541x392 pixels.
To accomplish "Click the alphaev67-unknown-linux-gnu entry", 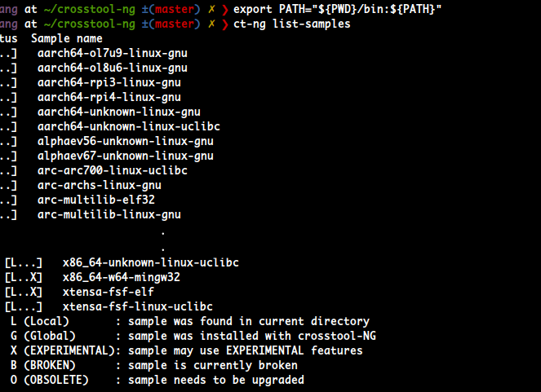I will point(126,156).
